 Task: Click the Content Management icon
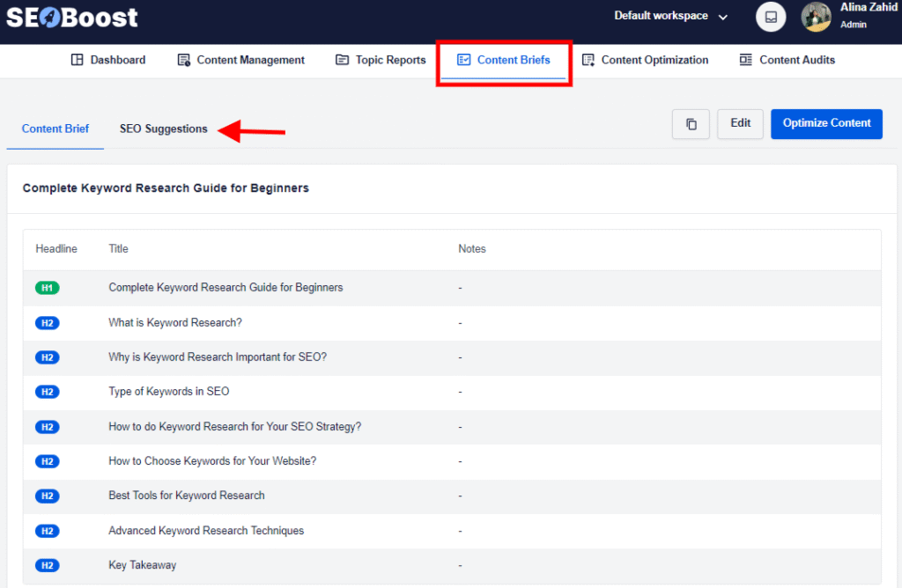pyautogui.click(x=183, y=59)
